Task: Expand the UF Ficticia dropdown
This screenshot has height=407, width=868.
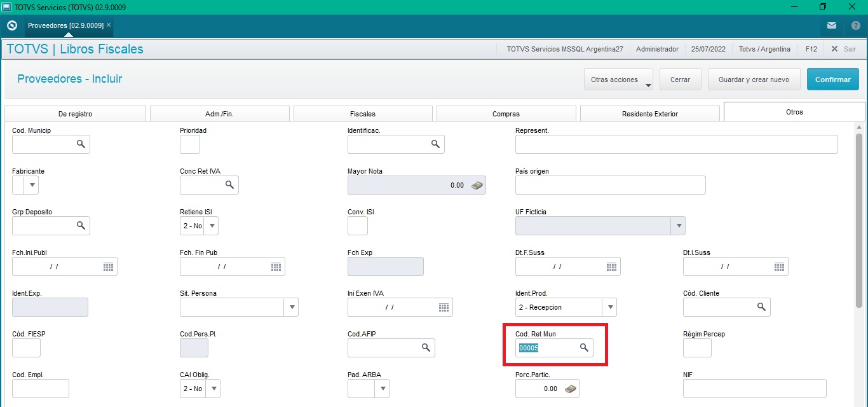Action: pyautogui.click(x=679, y=226)
